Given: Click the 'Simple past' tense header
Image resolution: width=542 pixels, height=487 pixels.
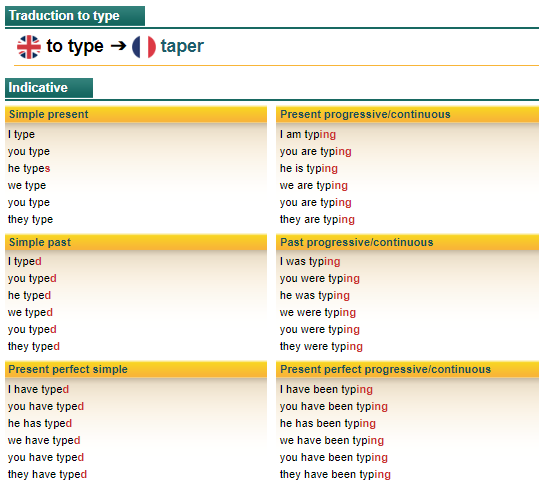Looking at the screenshot, I should click(x=136, y=242).
